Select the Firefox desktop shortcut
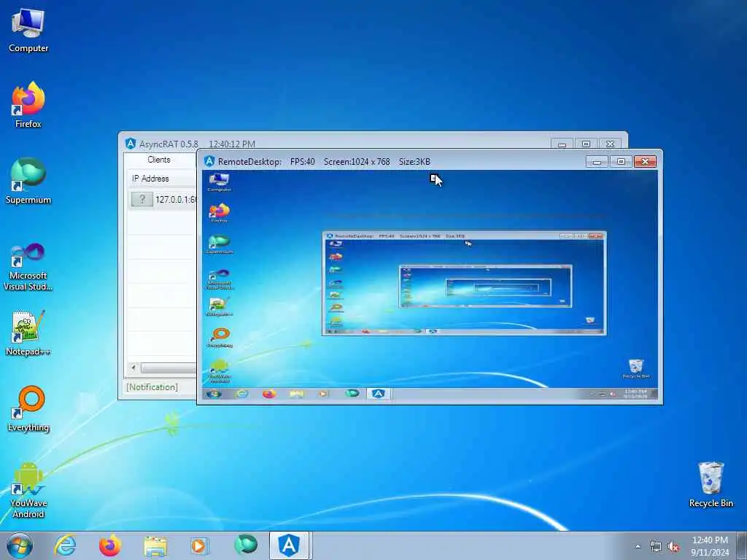The width and height of the screenshot is (747, 560). 28,105
